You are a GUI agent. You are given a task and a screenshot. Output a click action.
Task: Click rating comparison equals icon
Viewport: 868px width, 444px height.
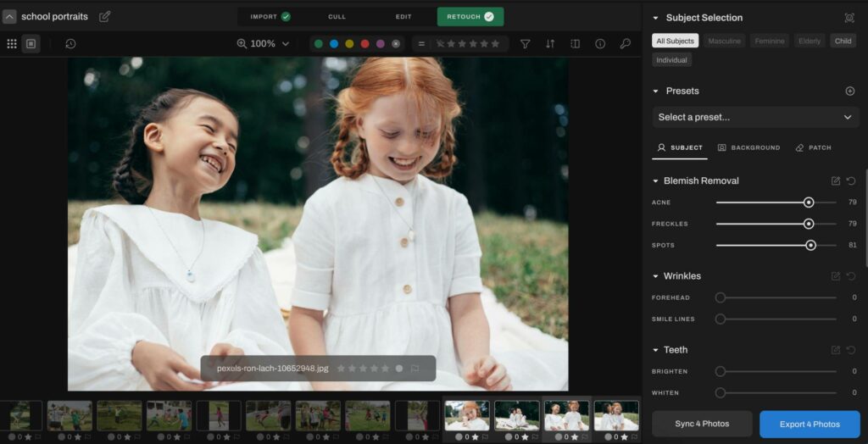click(422, 44)
